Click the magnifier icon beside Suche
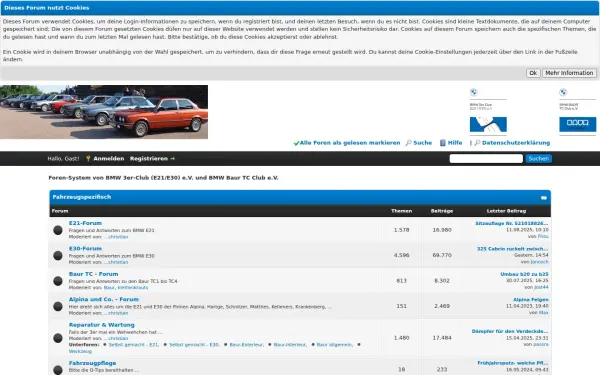Image resolution: width=600 pixels, height=375 pixels. click(408, 143)
